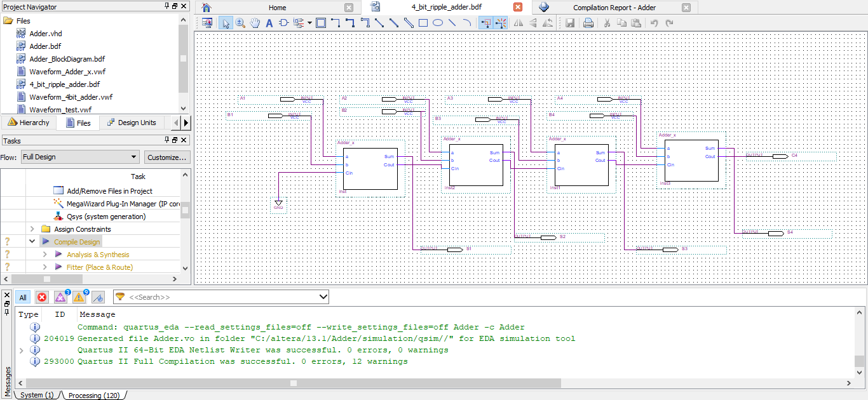Toggle the critical warning messages filter
Viewport: 868px width, 400px height.
coord(60,297)
